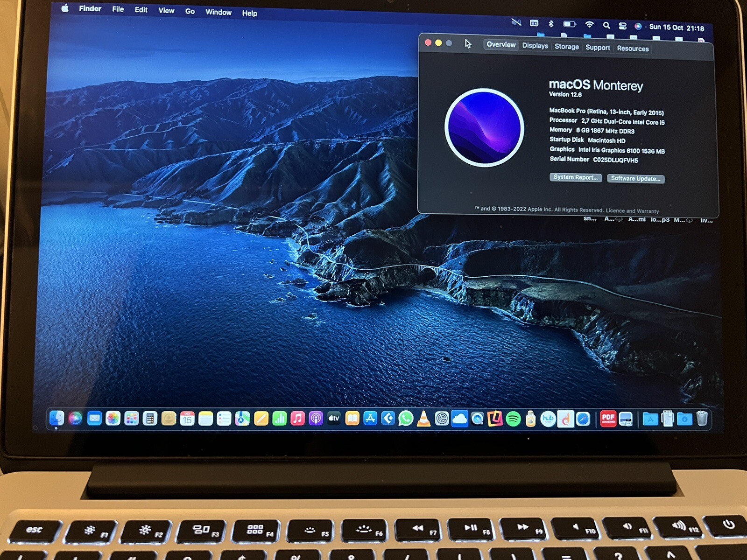Viewport: 747px width, 560px height.
Task: Launch Safari from the Dock
Action: point(583,419)
